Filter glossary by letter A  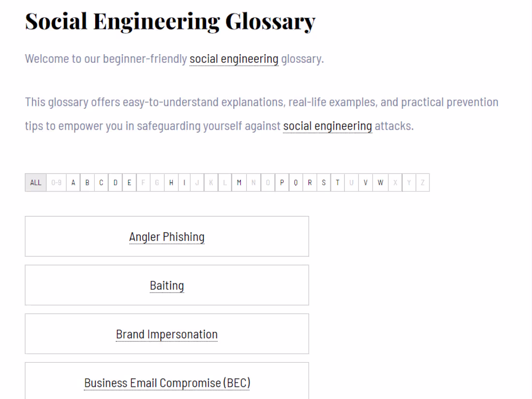73,182
